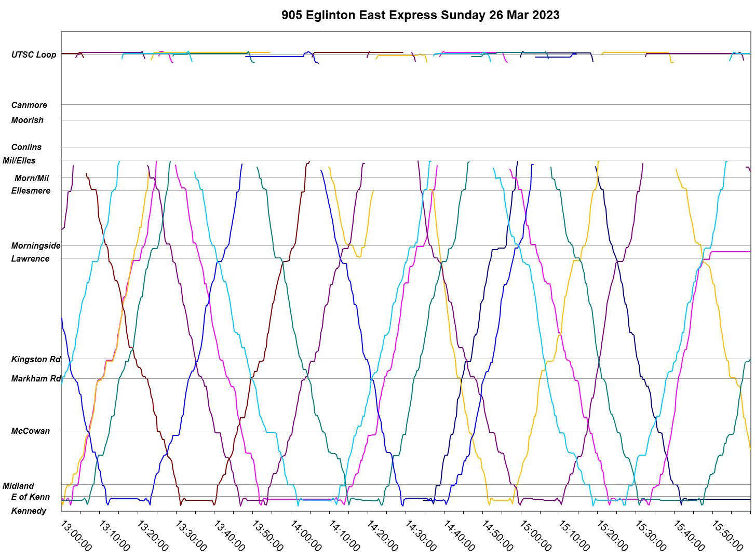This screenshot has width=755, height=560.
Task: Click the Kingston Rd axis label
Action: coord(36,359)
